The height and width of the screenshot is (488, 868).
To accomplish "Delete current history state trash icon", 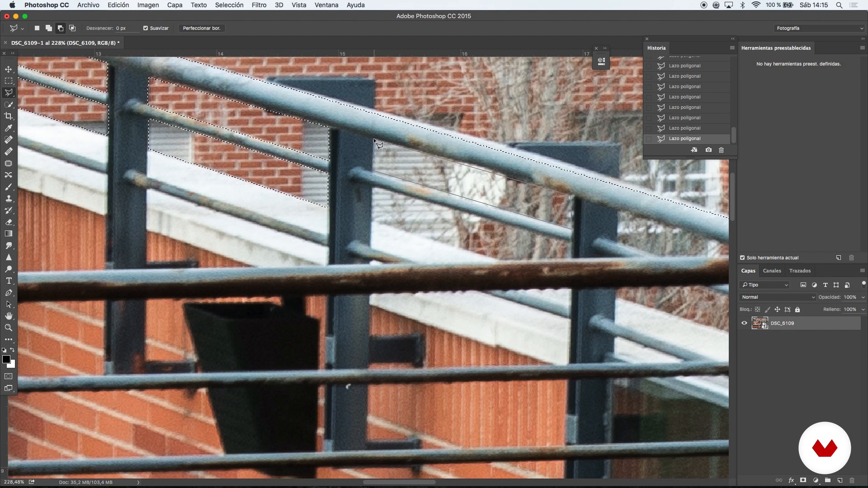I will pos(722,150).
